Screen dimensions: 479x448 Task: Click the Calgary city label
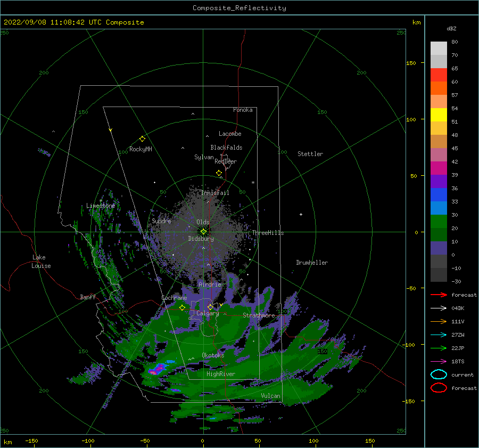click(x=208, y=313)
